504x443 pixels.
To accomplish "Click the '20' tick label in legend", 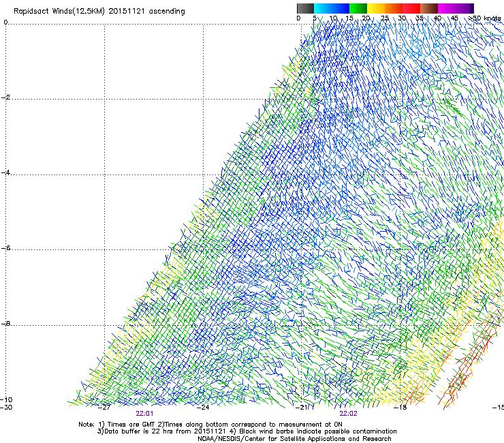I will (366, 18).
